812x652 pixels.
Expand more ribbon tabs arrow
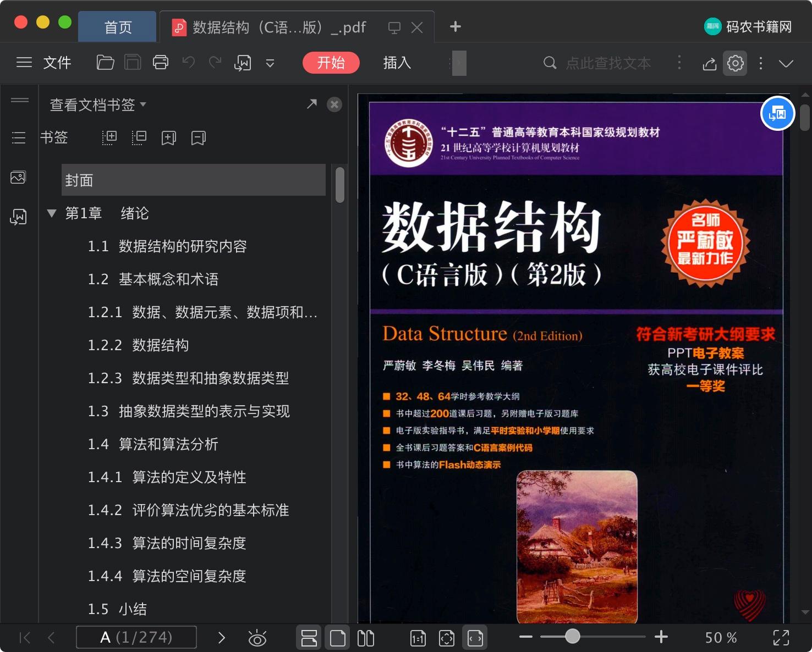(459, 63)
